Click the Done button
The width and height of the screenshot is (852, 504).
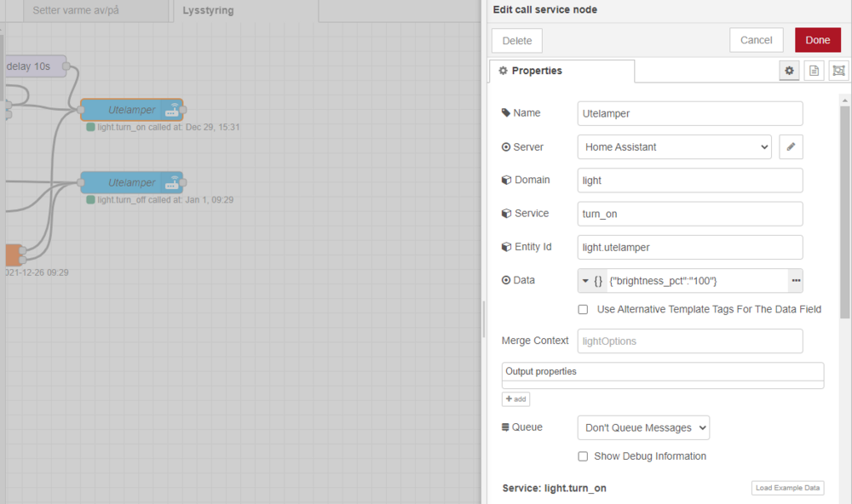pos(817,40)
